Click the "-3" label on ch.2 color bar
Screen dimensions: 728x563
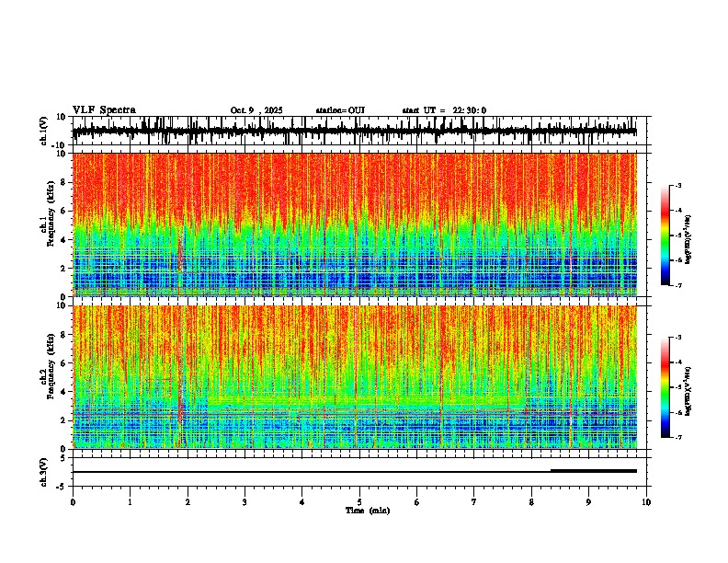[678, 338]
